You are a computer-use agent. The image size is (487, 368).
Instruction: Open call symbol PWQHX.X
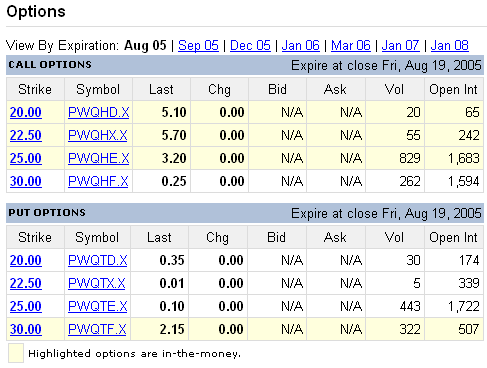pyautogui.click(x=98, y=135)
